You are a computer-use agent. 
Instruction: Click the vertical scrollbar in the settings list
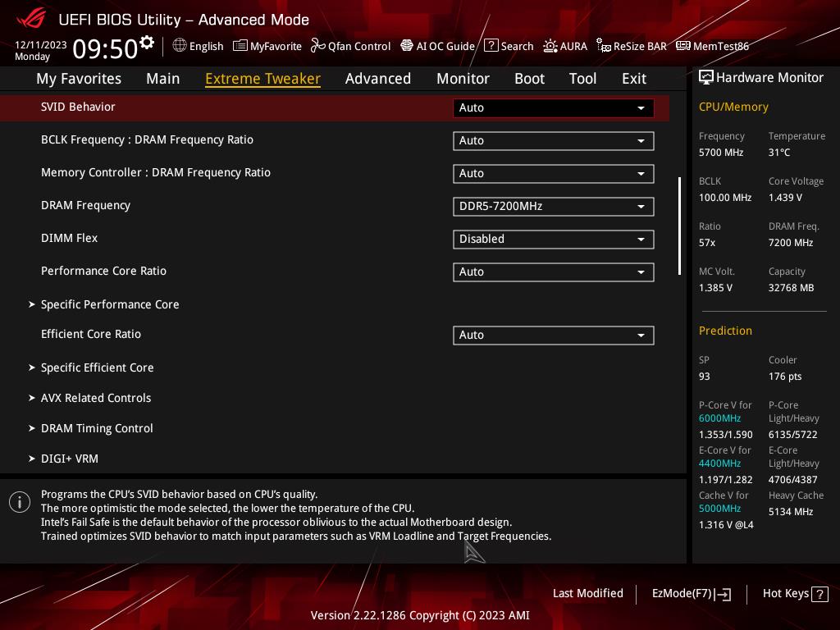(x=679, y=226)
